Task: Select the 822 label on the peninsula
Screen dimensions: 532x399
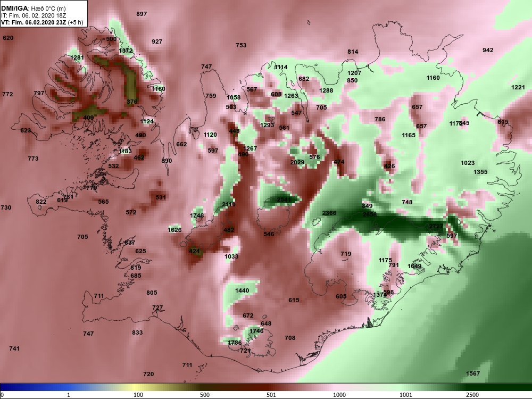Action: pyautogui.click(x=41, y=202)
